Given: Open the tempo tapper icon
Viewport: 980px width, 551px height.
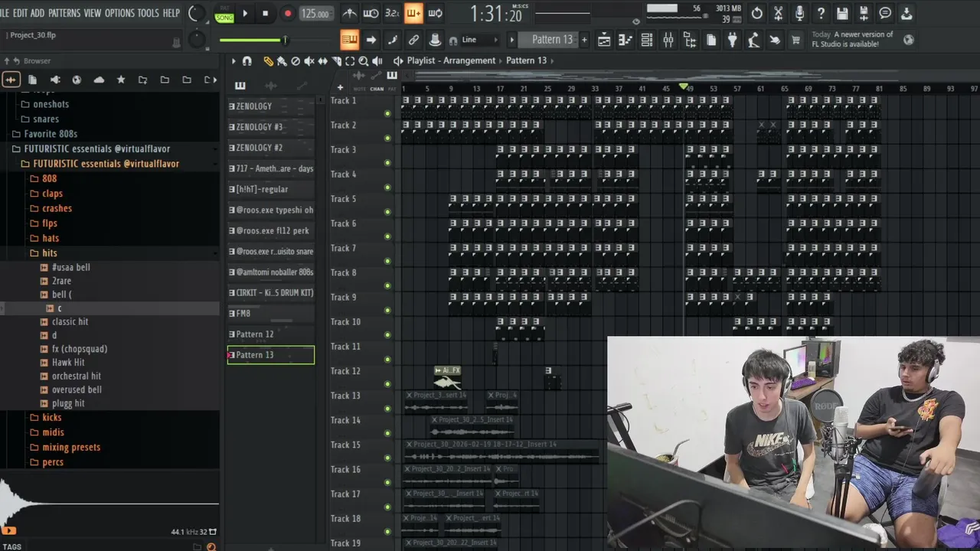Looking at the screenshot, I should [754, 40].
